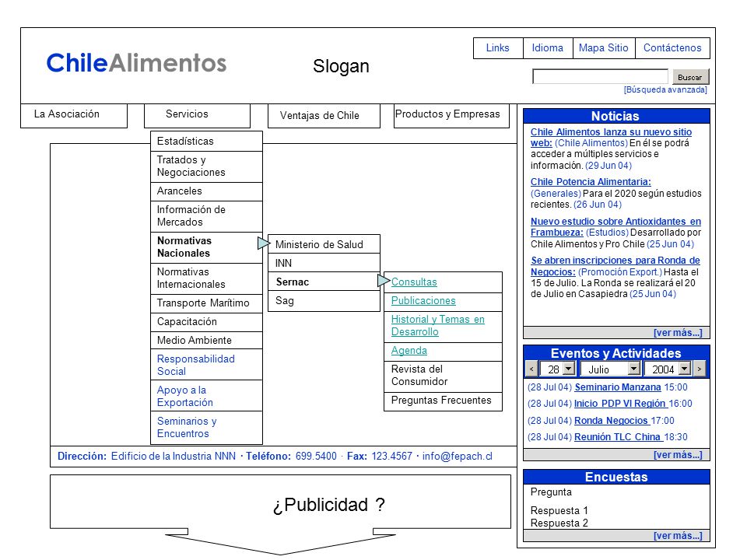Choose Normativas Internacionales menu entry

[x=206, y=278]
